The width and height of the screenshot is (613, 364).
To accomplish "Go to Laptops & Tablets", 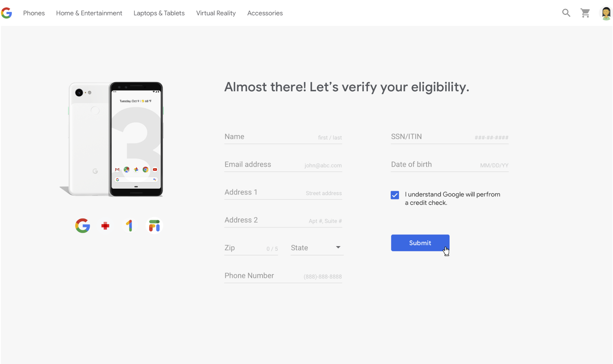I will point(159,13).
